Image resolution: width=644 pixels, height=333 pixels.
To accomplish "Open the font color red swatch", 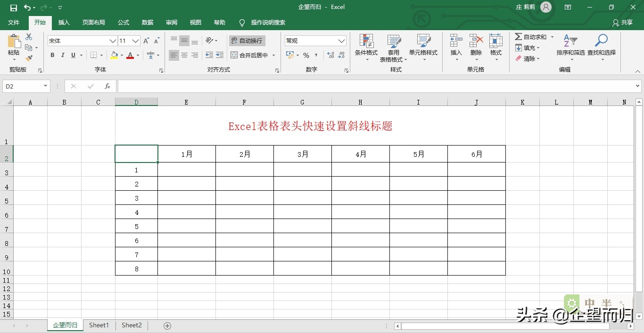I will pos(130,56).
